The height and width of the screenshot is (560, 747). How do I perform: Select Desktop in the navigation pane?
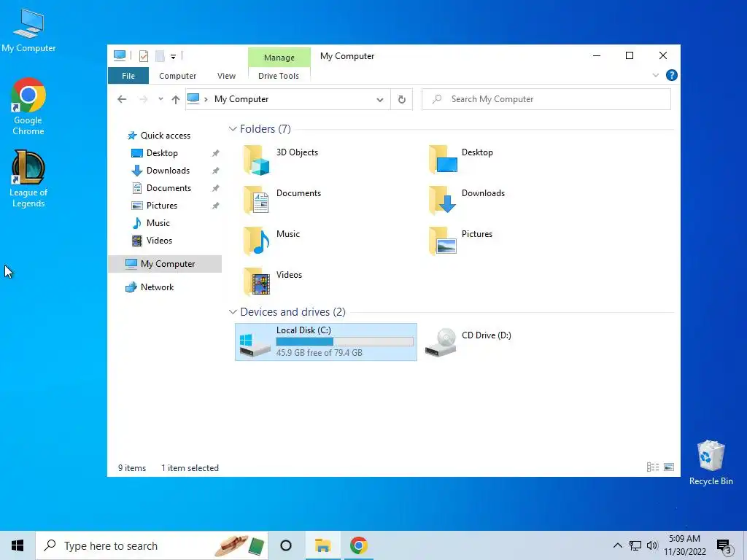162,153
